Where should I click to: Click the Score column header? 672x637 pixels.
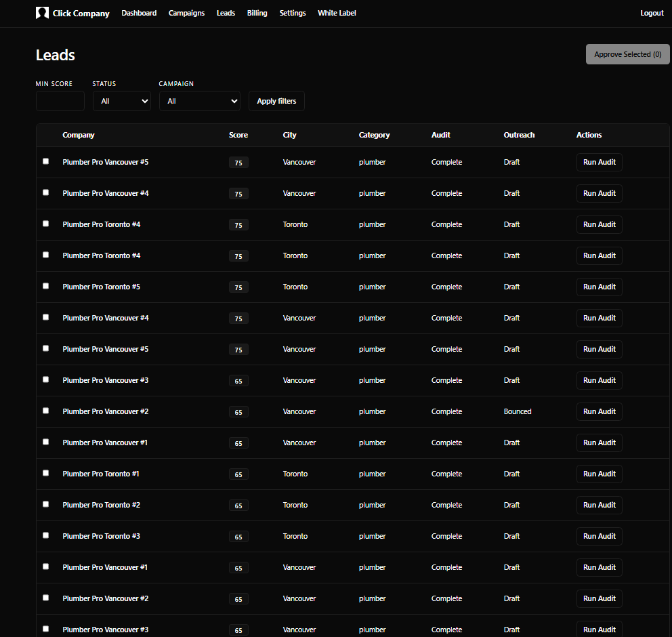[x=238, y=135]
